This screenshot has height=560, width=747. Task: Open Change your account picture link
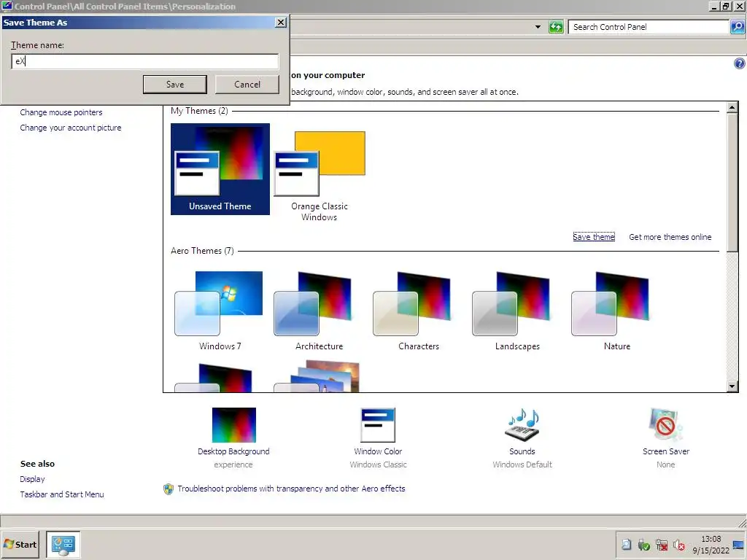[71, 128]
